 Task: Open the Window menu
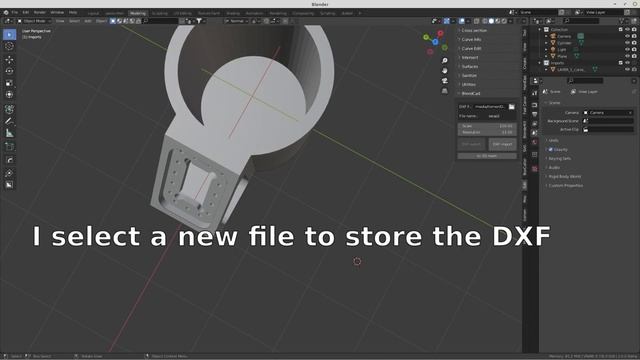click(x=57, y=13)
